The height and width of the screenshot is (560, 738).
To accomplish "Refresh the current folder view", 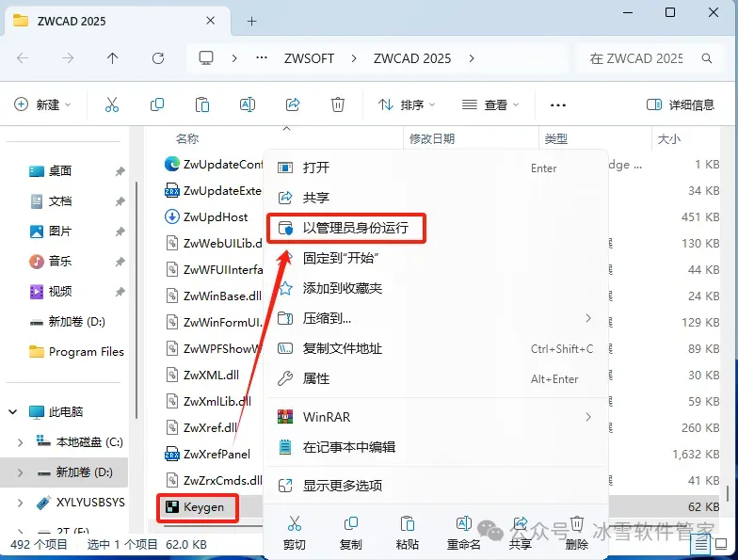I will coord(158,58).
